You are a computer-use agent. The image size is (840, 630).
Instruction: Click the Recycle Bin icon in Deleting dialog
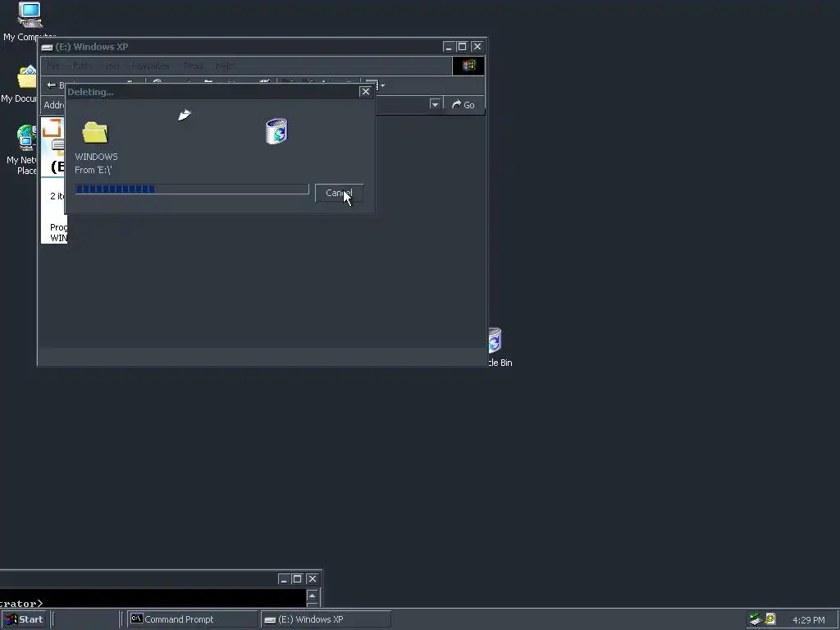tap(277, 131)
